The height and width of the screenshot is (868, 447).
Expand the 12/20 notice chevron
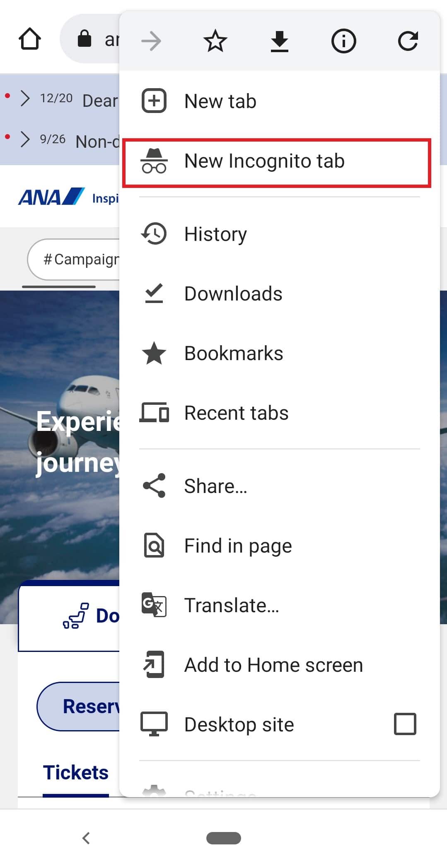(25, 99)
